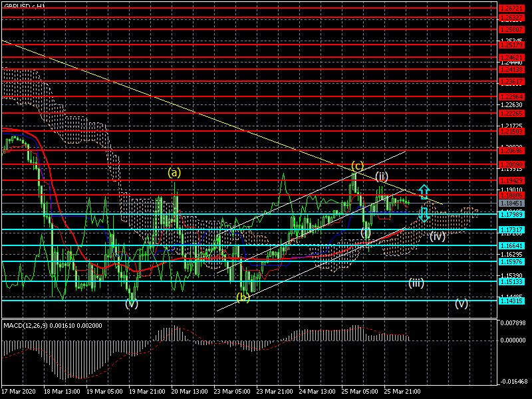This screenshot has width=532, height=399.
Task: Select the 1.17317 cyan price label
Action: (x=511, y=229)
